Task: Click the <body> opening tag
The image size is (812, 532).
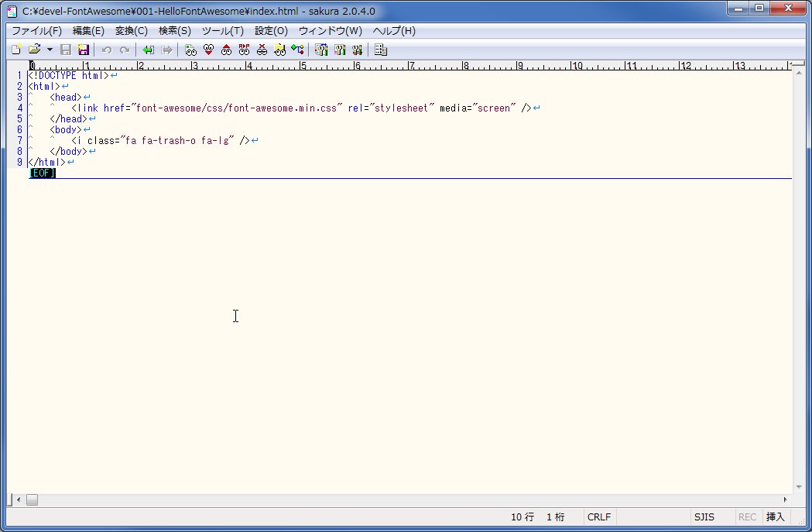Action: pyautogui.click(x=66, y=130)
